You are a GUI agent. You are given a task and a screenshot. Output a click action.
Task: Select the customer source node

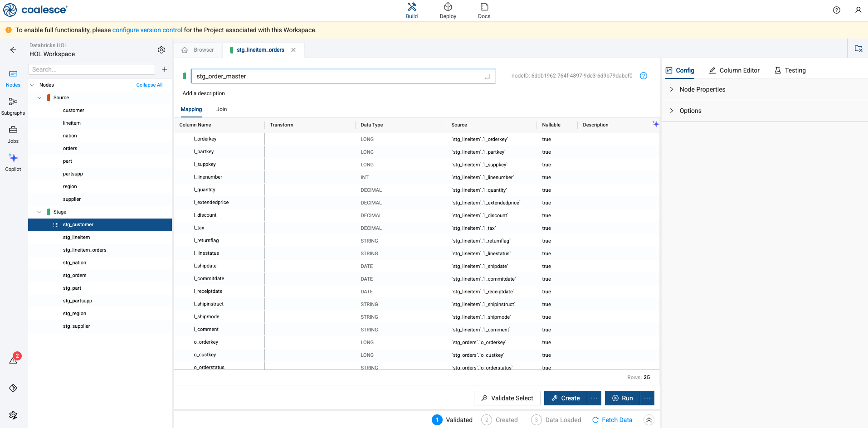click(100, 110)
